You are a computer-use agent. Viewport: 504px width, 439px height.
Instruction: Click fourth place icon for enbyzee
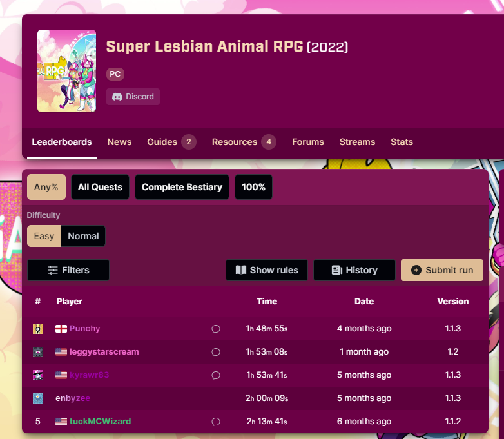38,398
